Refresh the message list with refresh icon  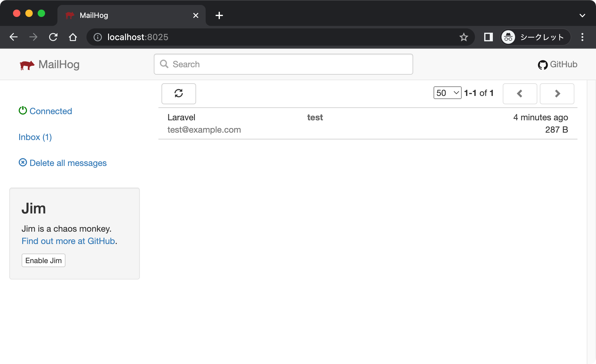click(x=178, y=93)
